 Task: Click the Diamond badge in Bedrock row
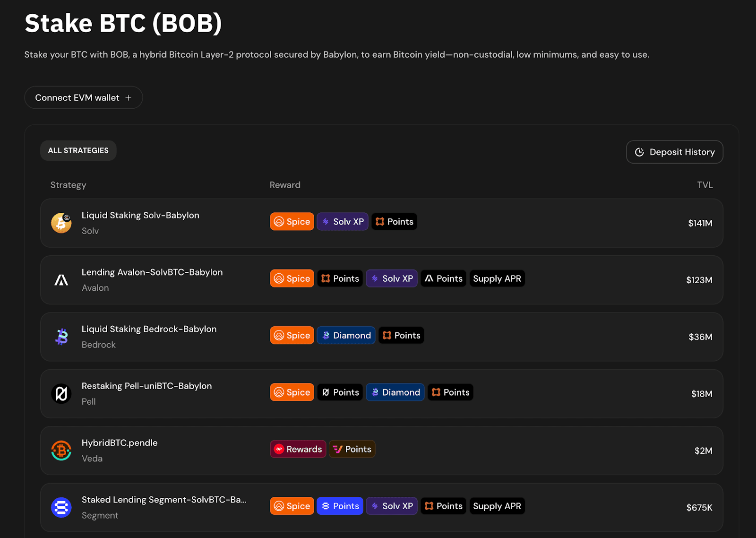pos(346,335)
